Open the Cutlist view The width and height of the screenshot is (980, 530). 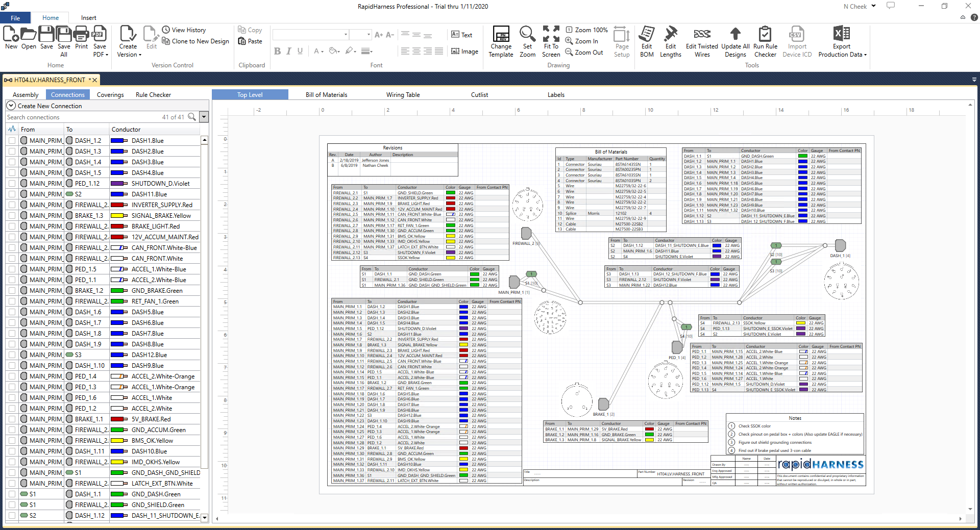click(479, 94)
